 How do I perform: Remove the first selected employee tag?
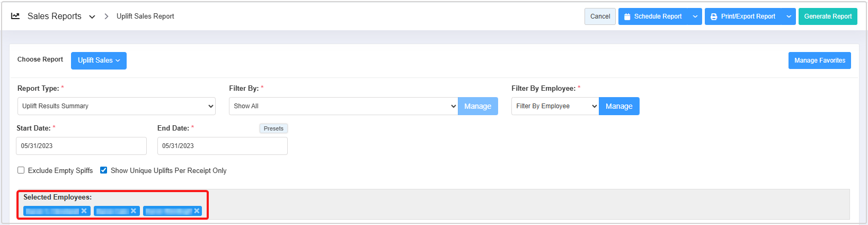(x=84, y=211)
